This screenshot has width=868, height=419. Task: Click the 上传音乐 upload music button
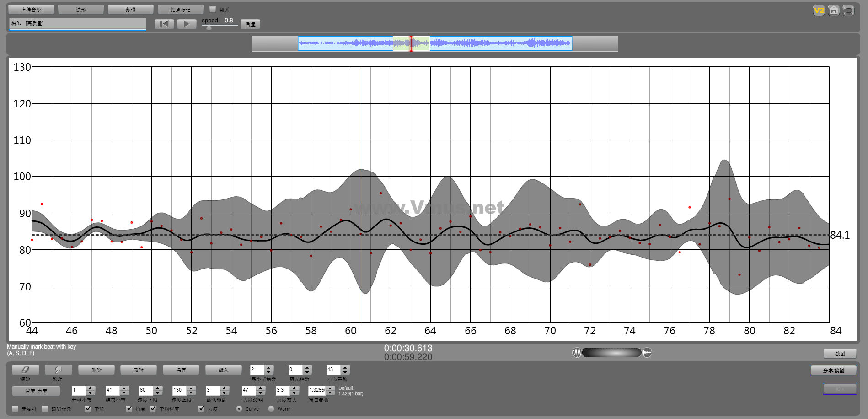(31, 9)
